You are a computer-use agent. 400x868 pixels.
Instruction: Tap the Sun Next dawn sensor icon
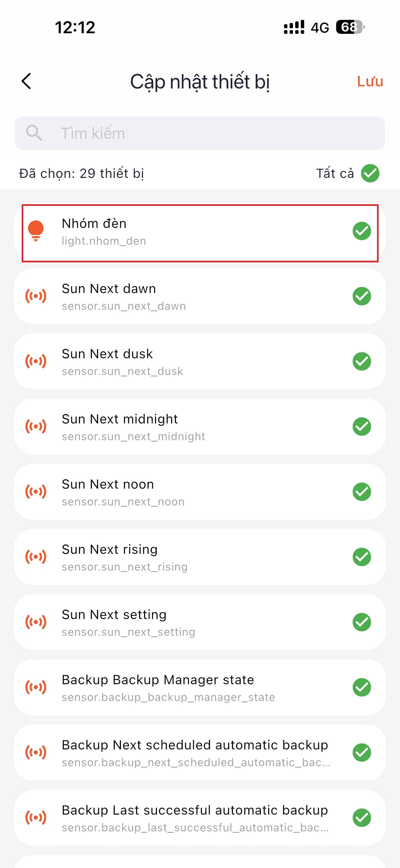36,296
